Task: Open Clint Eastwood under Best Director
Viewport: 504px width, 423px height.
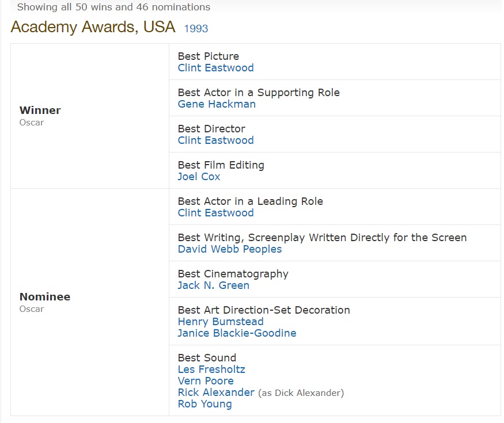Action: [x=215, y=140]
